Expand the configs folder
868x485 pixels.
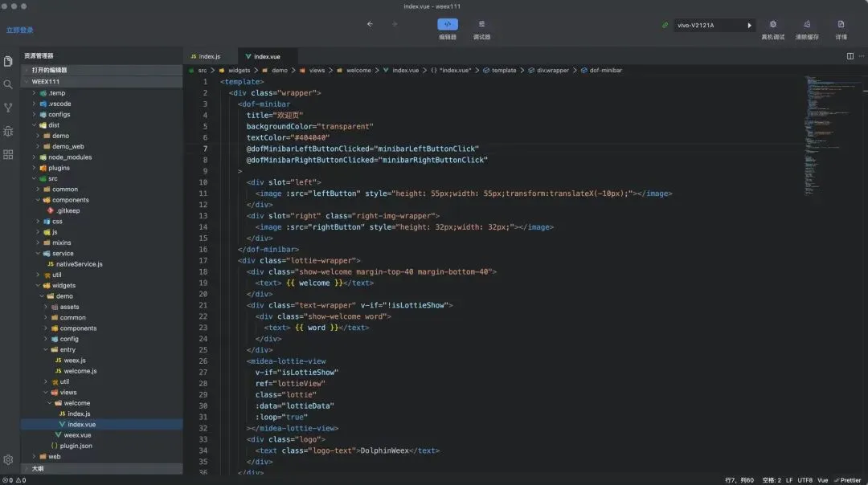tap(102, 115)
